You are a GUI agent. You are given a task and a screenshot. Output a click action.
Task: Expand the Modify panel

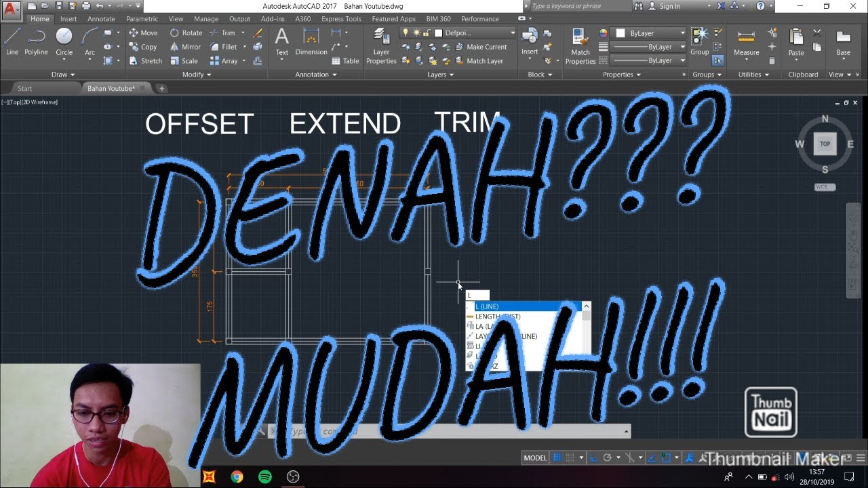pyautogui.click(x=197, y=75)
